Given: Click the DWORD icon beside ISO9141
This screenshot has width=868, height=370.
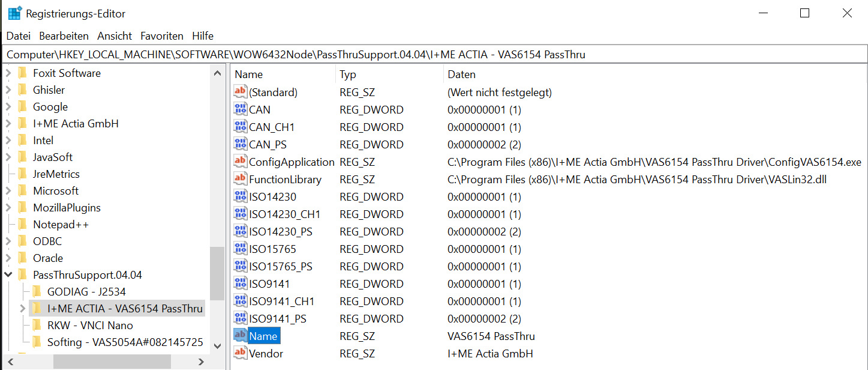Looking at the screenshot, I should pos(241,284).
